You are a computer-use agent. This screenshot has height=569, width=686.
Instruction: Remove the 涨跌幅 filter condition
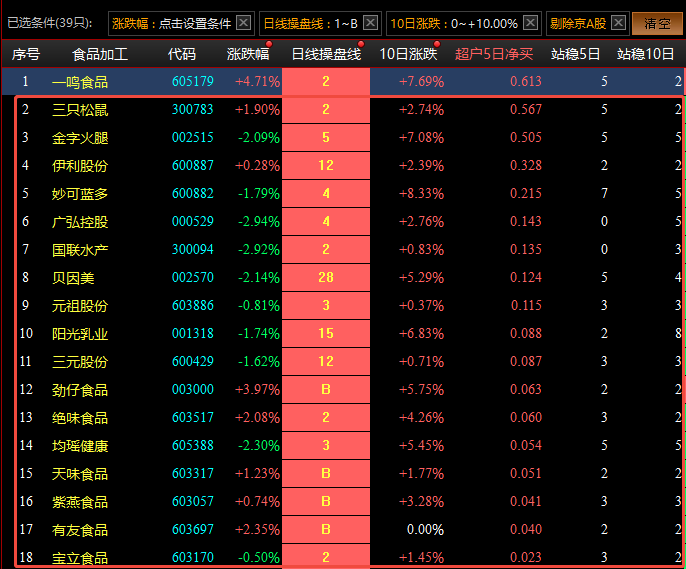click(x=244, y=23)
